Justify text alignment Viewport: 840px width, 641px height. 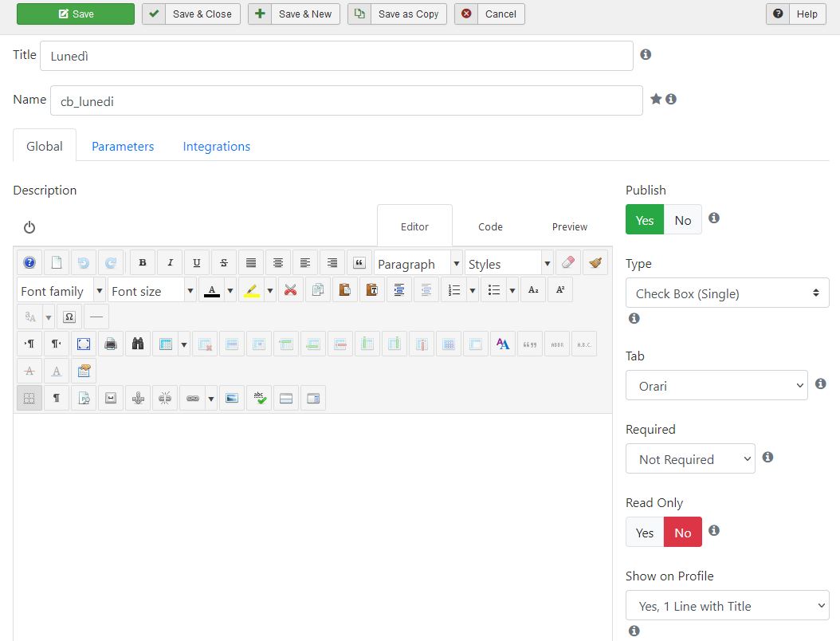pos(251,262)
